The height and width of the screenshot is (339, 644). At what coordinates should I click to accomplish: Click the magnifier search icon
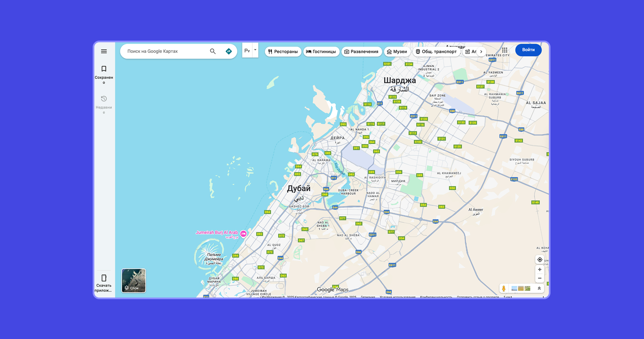click(213, 51)
